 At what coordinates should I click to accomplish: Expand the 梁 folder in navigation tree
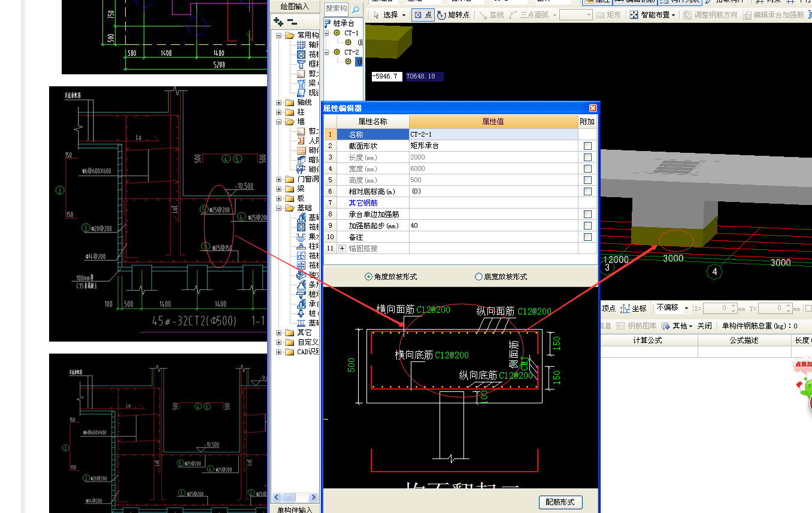[278, 188]
